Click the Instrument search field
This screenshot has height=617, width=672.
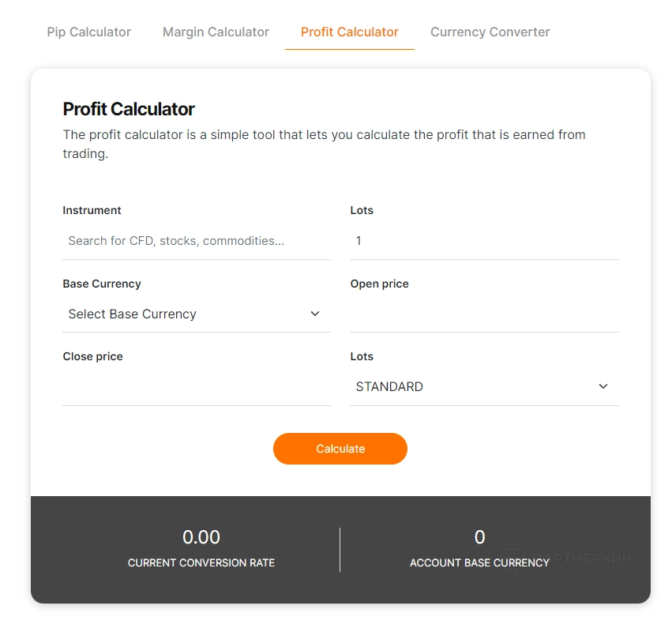tap(196, 241)
